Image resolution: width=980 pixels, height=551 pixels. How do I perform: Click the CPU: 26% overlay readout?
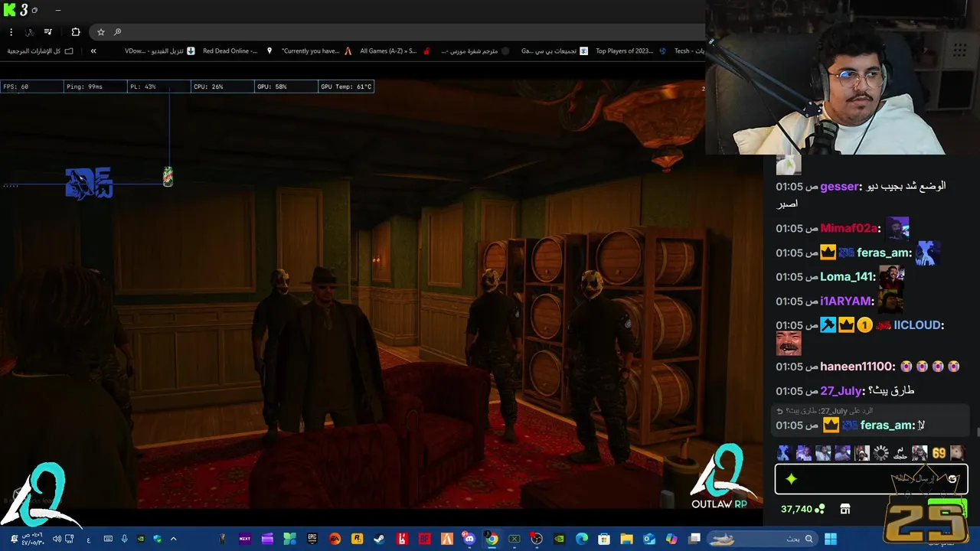click(222, 86)
